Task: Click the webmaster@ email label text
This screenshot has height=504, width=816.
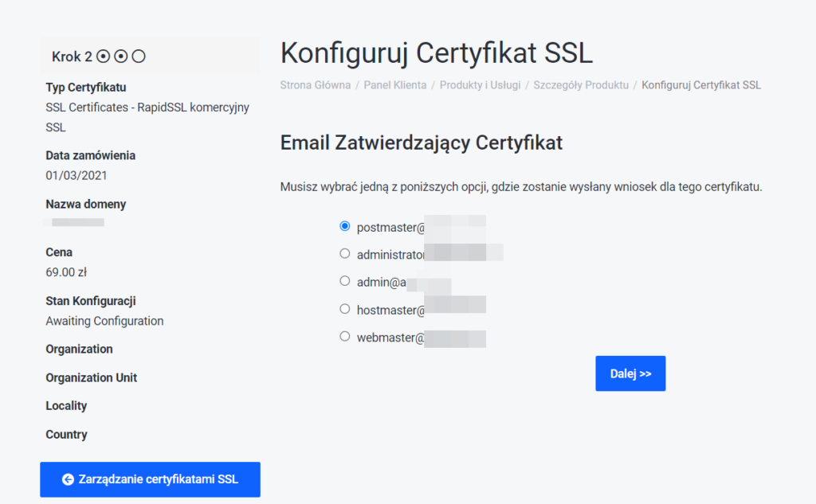Action: click(x=390, y=338)
